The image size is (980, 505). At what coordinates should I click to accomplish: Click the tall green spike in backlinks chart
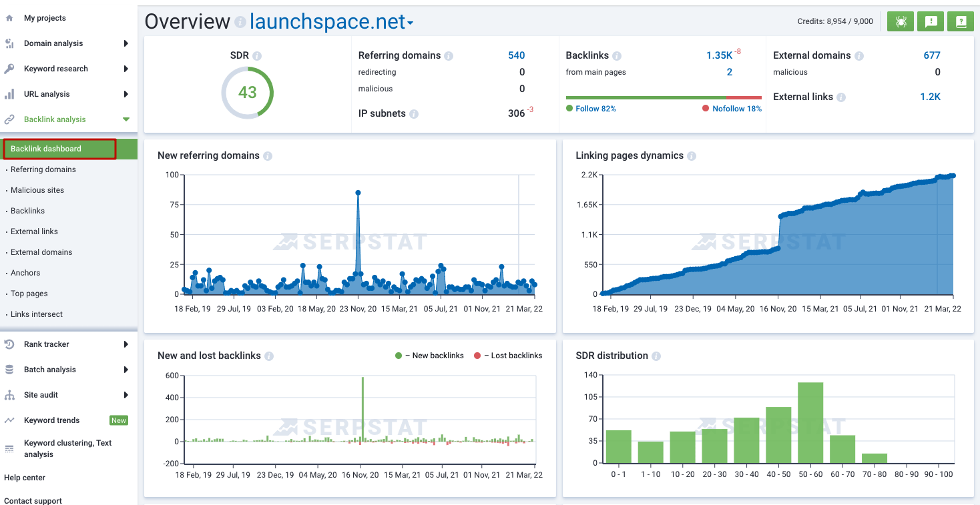(362, 410)
